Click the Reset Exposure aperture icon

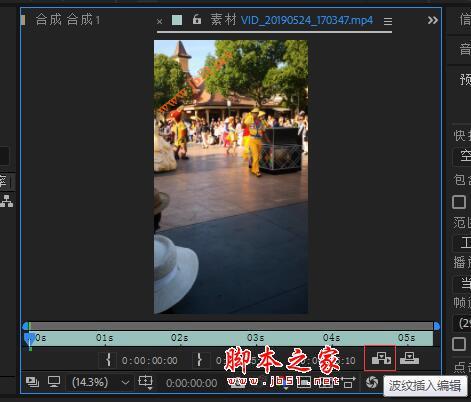click(372, 382)
